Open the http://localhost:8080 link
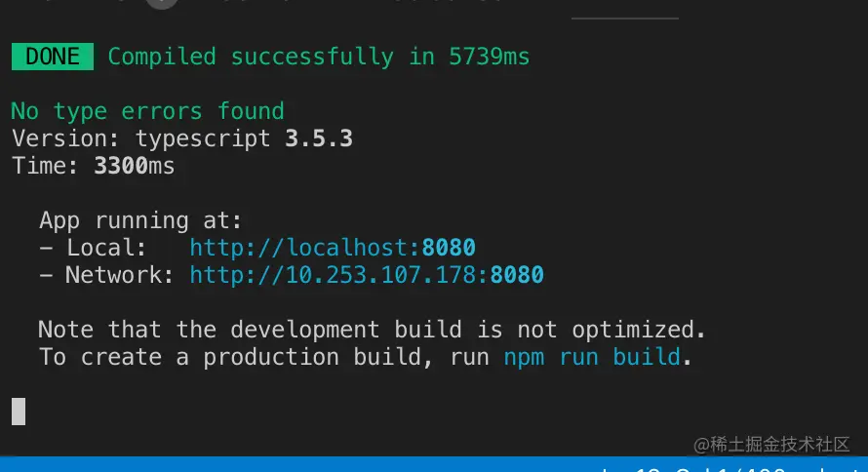This screenshot has height=472, width=868. coord(332,248)
